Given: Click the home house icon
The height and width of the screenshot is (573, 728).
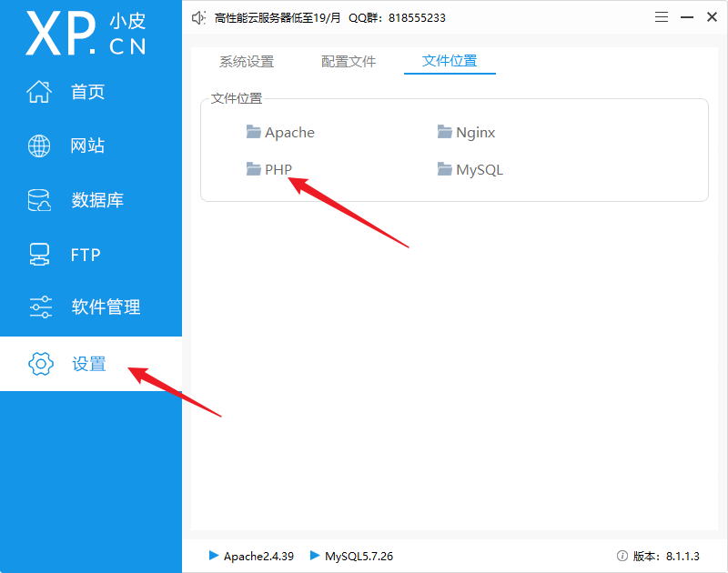Looking at the screenshot, I should [39, 91].
